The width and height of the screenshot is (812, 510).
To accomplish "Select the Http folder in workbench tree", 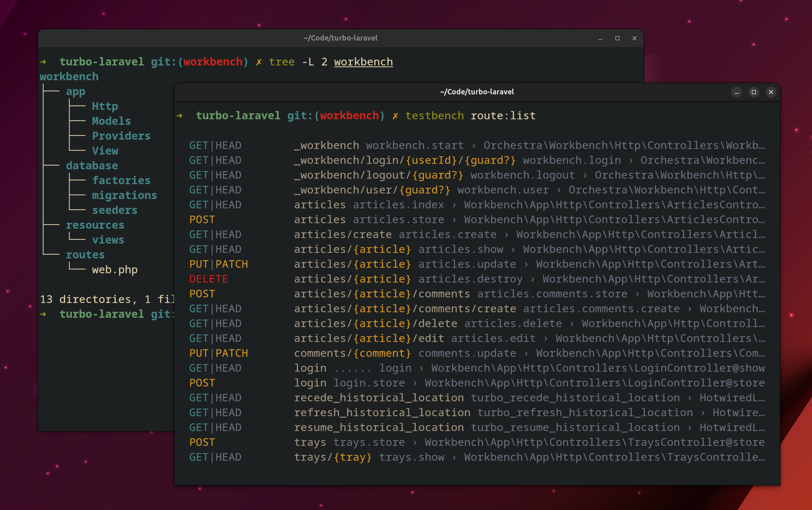I will (104, 106).
